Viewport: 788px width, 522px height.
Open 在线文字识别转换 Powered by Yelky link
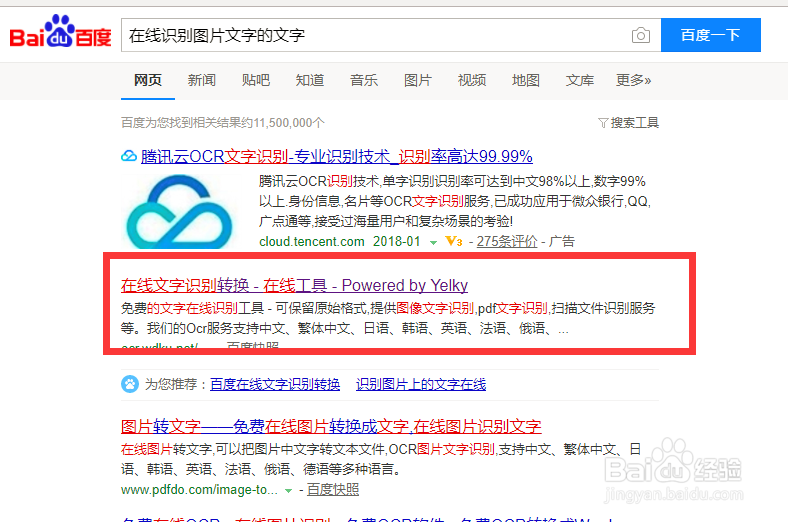tap(294, 285)
